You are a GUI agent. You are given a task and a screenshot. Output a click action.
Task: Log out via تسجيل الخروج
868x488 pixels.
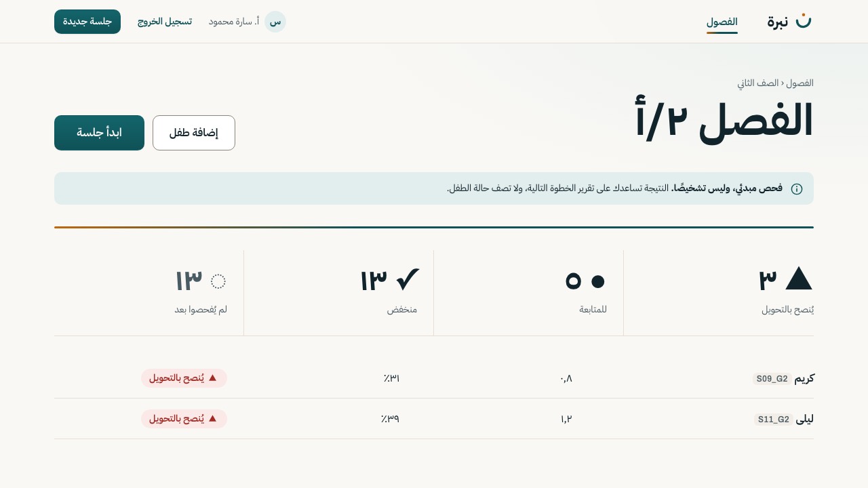point(165,22)
